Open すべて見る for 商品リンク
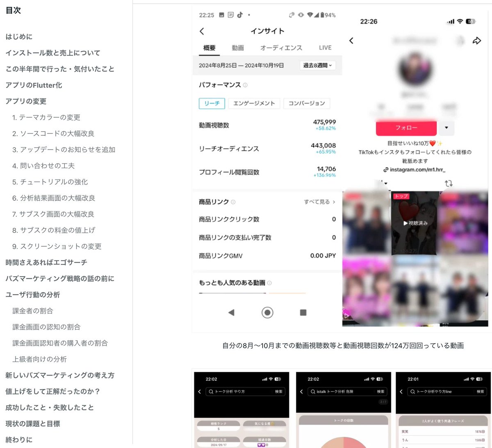The height and width of the screenshot is (448, 492). coord(319,202)
